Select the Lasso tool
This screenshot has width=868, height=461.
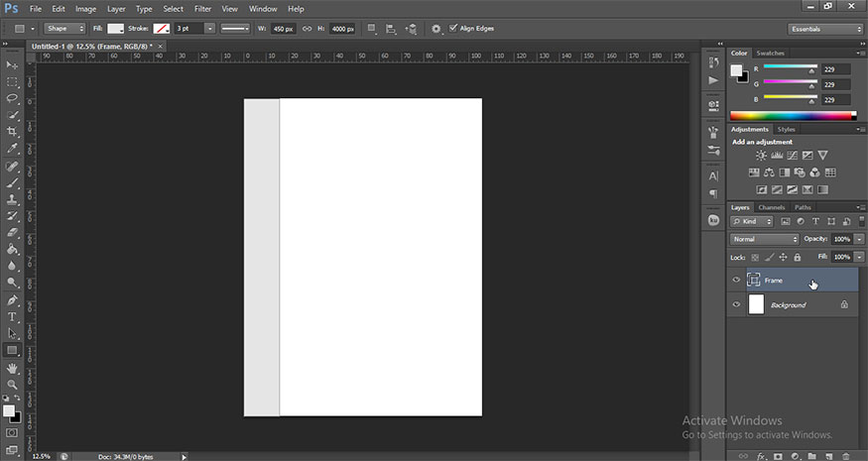(12, 98)
